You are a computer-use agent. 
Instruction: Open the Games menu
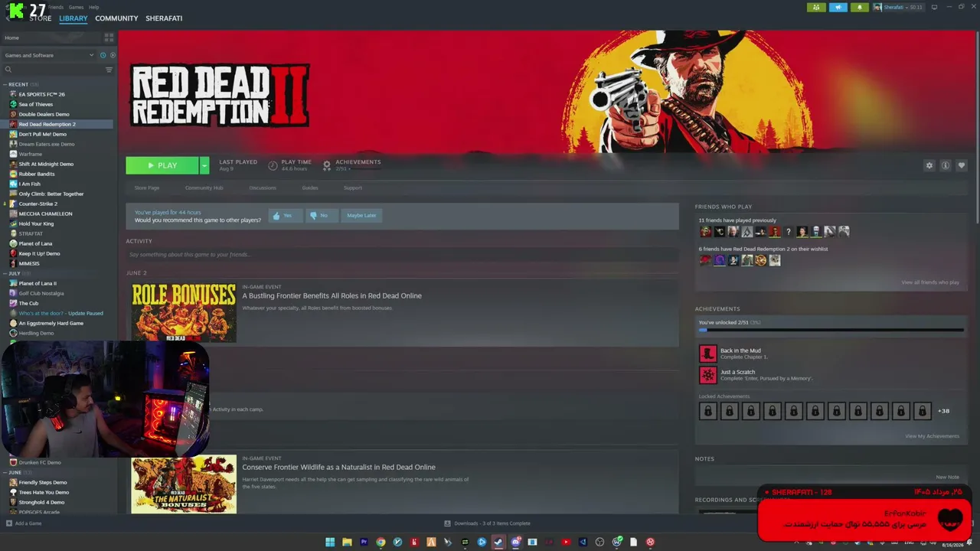click(x=76, y=7)
